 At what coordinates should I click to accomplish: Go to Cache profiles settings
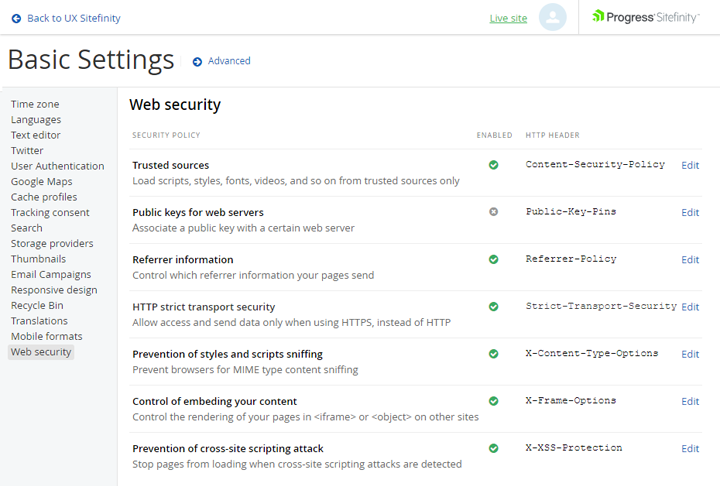click(x=44, y=197)
